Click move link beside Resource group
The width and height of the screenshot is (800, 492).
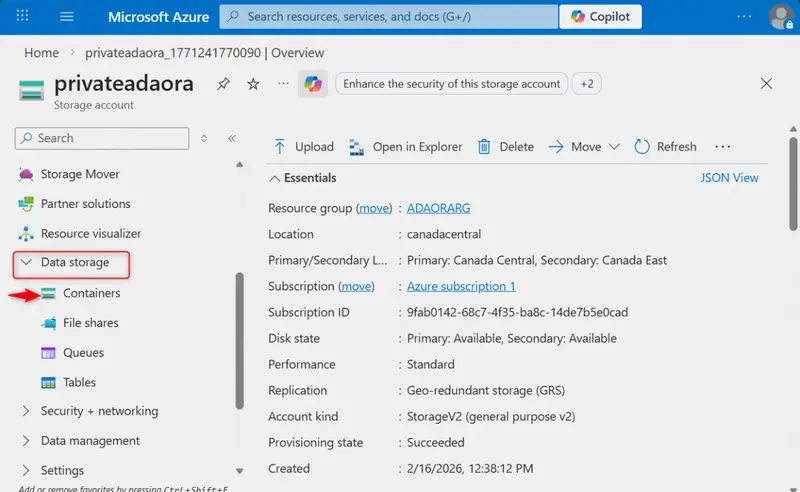[x=374, y=208]
